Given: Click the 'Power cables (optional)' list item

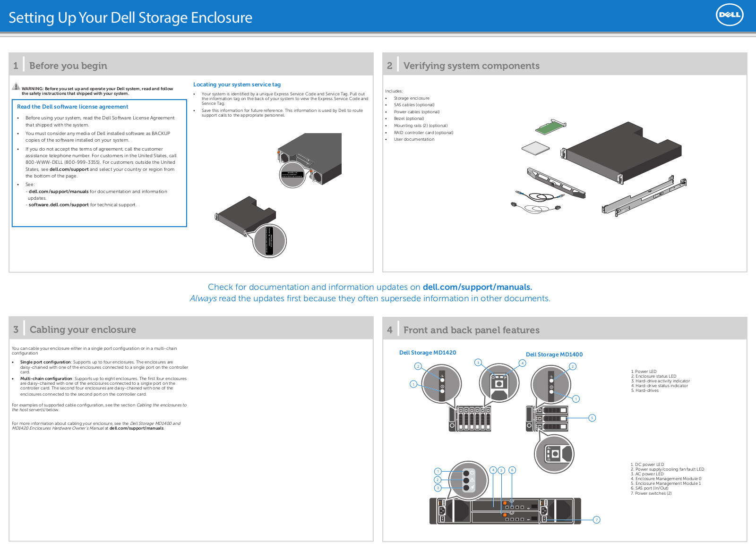Looking at the screenshot, I should (417, 112).
